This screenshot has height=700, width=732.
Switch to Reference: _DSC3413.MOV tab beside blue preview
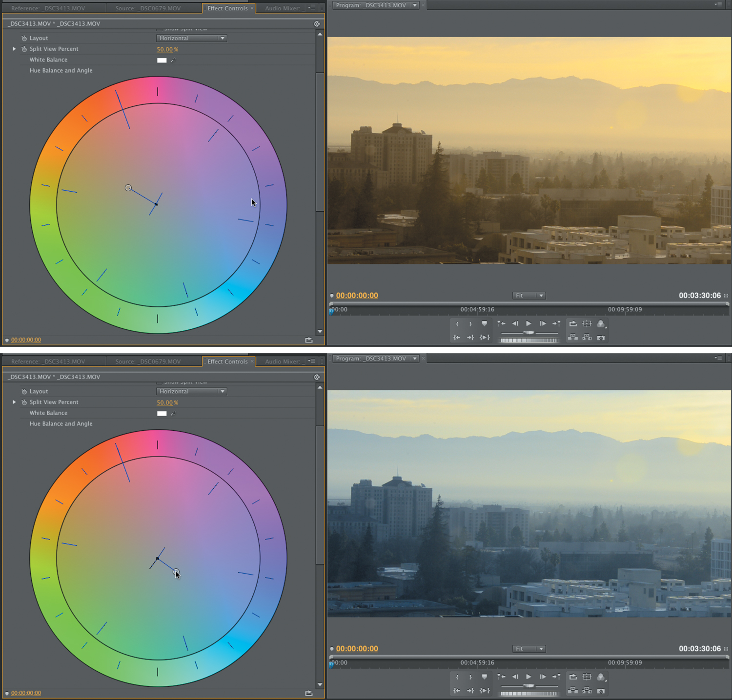48,361
